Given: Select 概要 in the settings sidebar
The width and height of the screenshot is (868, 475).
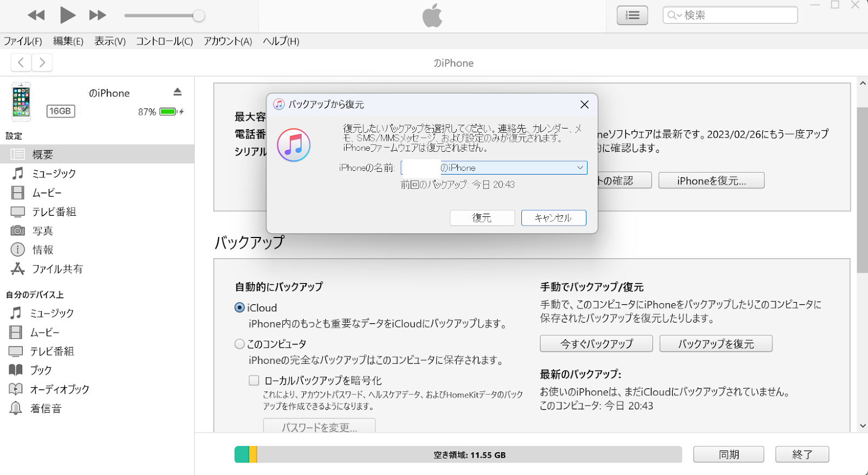Looking at the screenshot, I should click(x=97, y=154).
